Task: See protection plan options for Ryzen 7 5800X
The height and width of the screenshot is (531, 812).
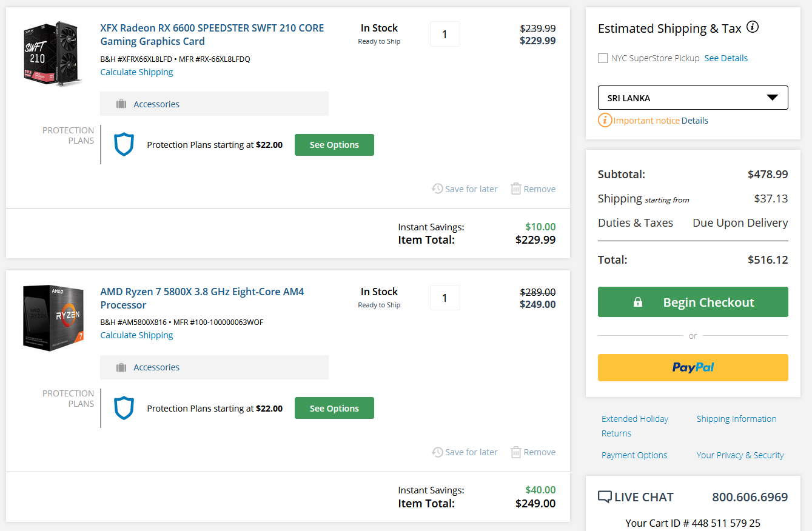Action: point(334,409)
